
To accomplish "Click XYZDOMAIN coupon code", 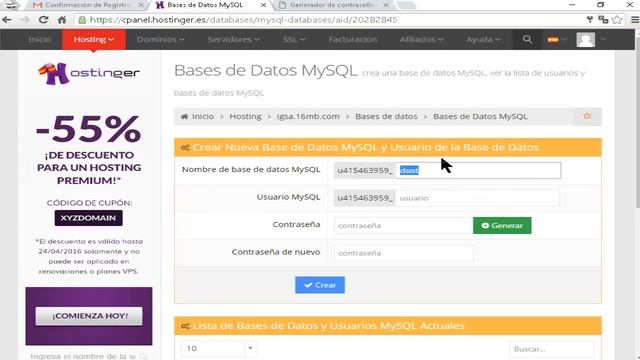I will pos(89,218).
